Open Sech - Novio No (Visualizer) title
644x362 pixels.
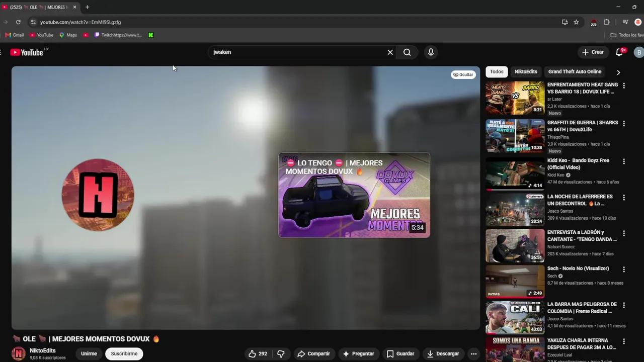578,268
